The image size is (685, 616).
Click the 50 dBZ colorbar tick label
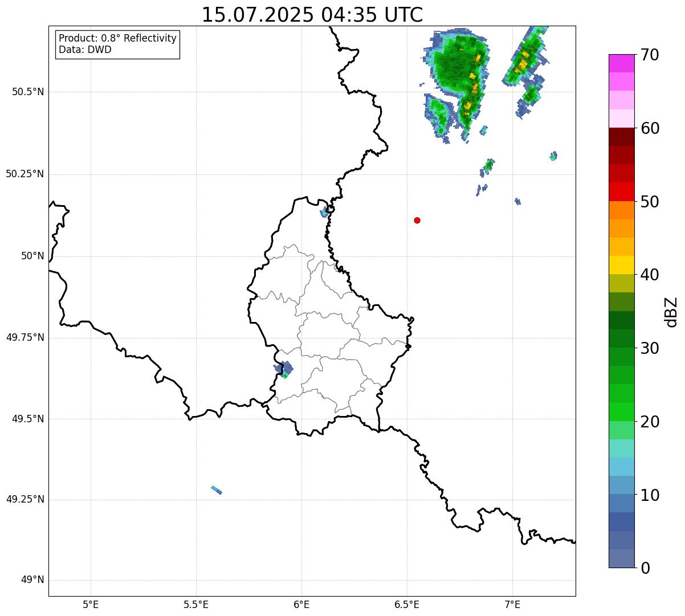coord(649,202)
